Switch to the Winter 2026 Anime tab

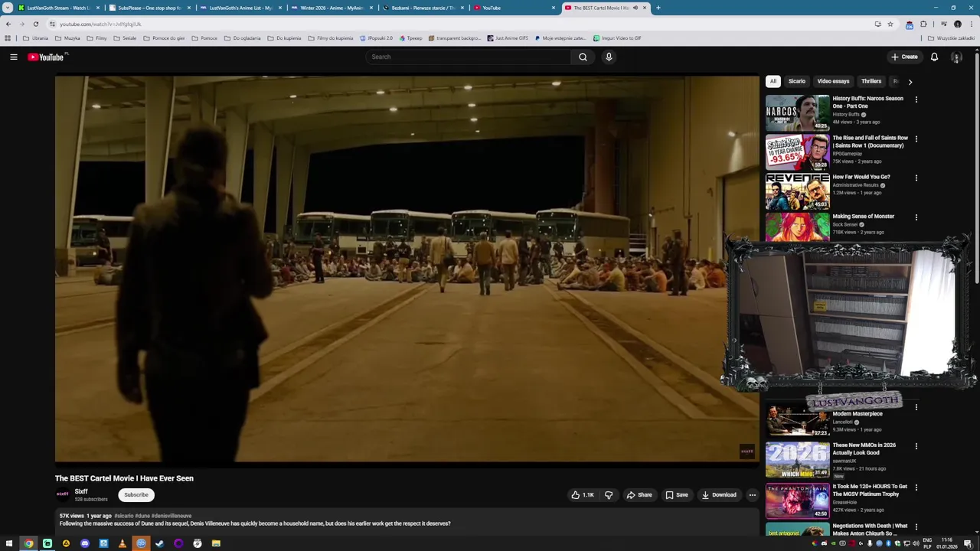point(331,8)
